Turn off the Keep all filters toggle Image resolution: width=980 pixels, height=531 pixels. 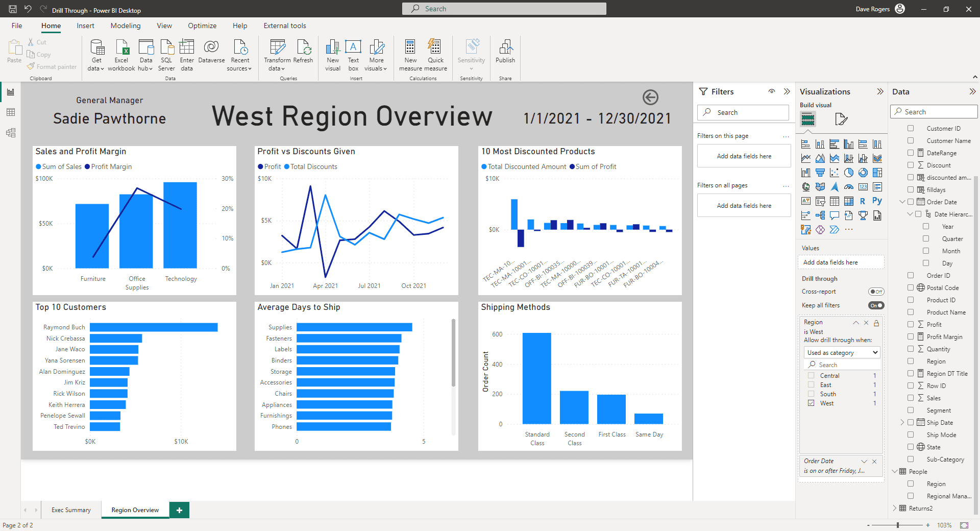click(876, 305)
